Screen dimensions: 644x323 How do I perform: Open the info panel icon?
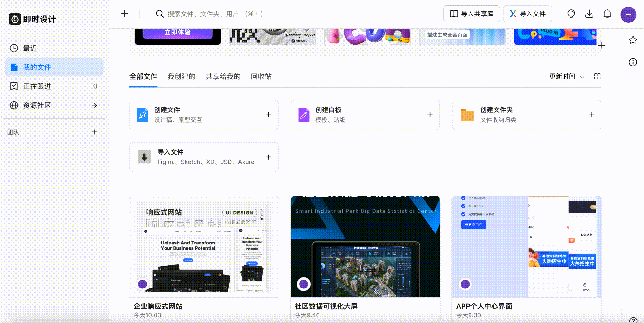pyautogui.click(x=633, y=62)
